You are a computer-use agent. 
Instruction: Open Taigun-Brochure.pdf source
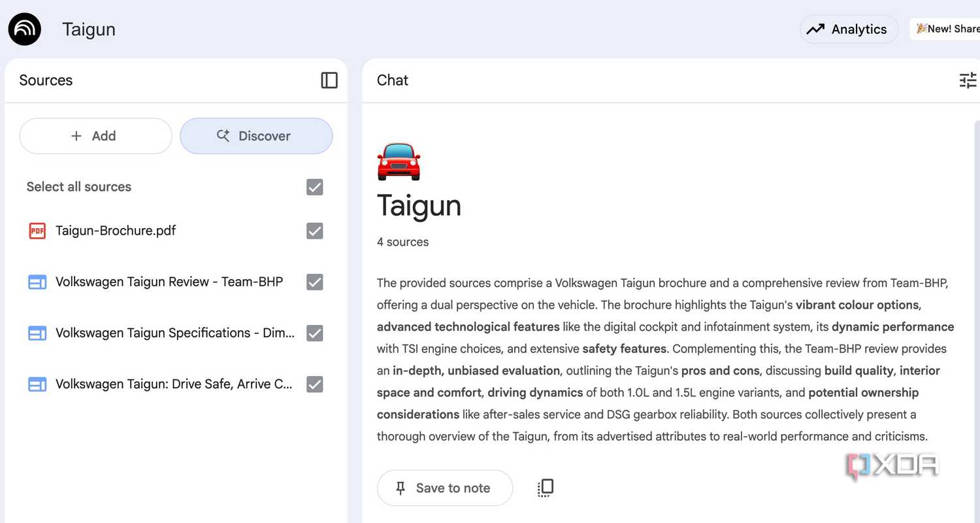[x=116, y=231]
